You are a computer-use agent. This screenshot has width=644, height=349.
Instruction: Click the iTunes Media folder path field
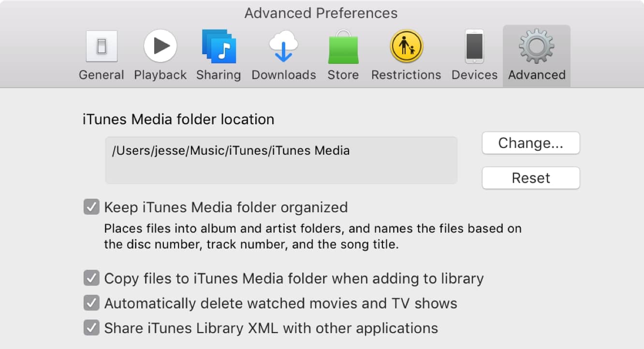click(281, 160)
